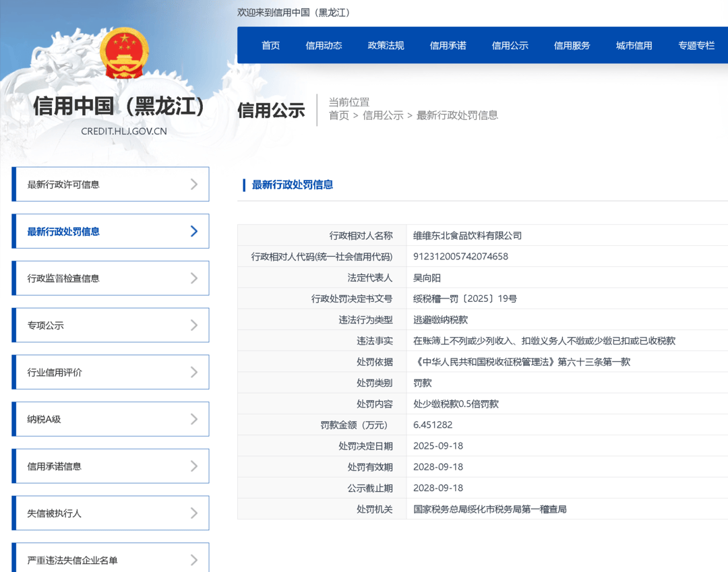Click the highlighted chevron on 最新行政处罚信息

pos(194,231)
